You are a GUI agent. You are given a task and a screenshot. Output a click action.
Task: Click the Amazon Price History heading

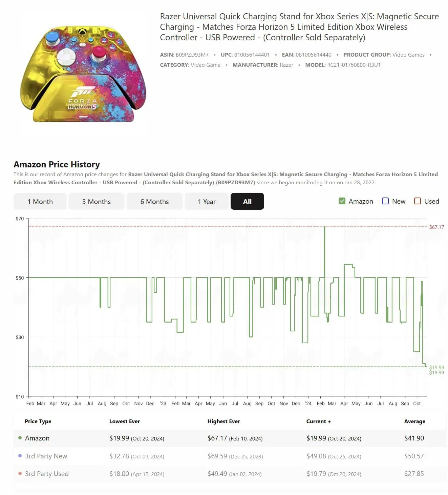click(x=57, y=164)
